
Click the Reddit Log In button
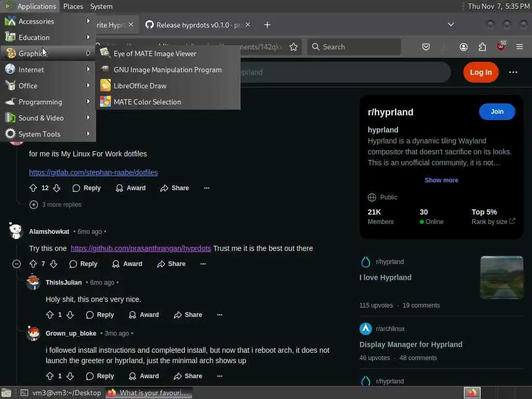point(481,72)
